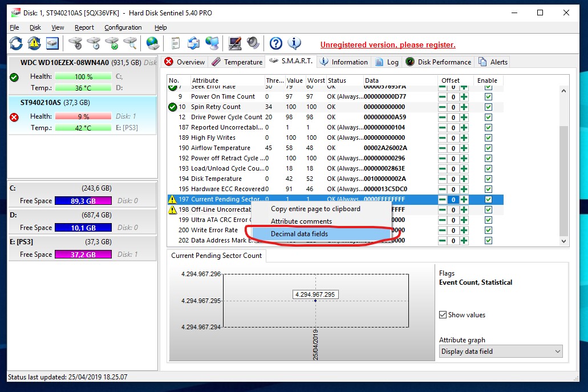Viewport: 588px width, 392px height.
Task: Choose Decimal data fields from context menu
Action: click(321, 234)
